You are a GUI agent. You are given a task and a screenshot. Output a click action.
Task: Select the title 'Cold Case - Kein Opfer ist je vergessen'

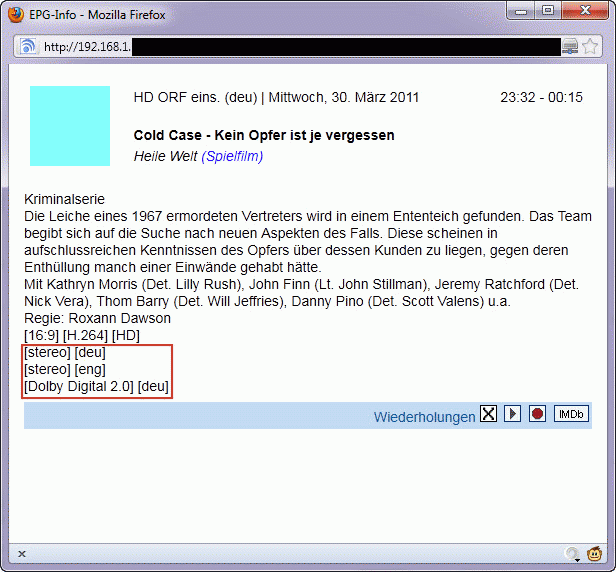pyautogui.click(x=264, y=135)
